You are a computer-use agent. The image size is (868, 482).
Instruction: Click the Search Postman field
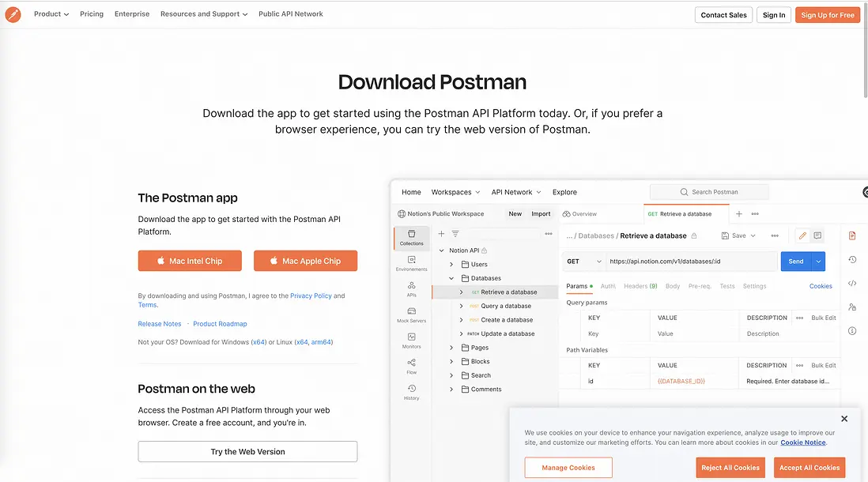[709, 192]
